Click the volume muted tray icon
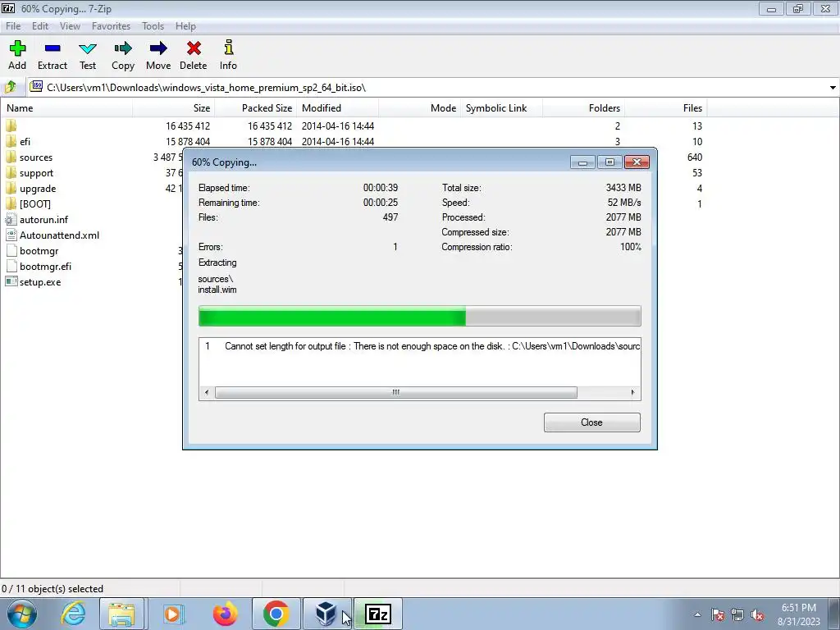The width and height of the screenshot is (840, 630). click(757, 614)
